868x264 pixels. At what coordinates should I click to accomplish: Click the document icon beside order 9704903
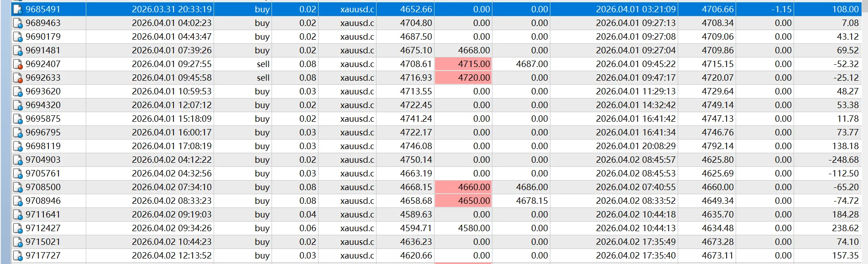pyautogui.click(x=18, y=160)
